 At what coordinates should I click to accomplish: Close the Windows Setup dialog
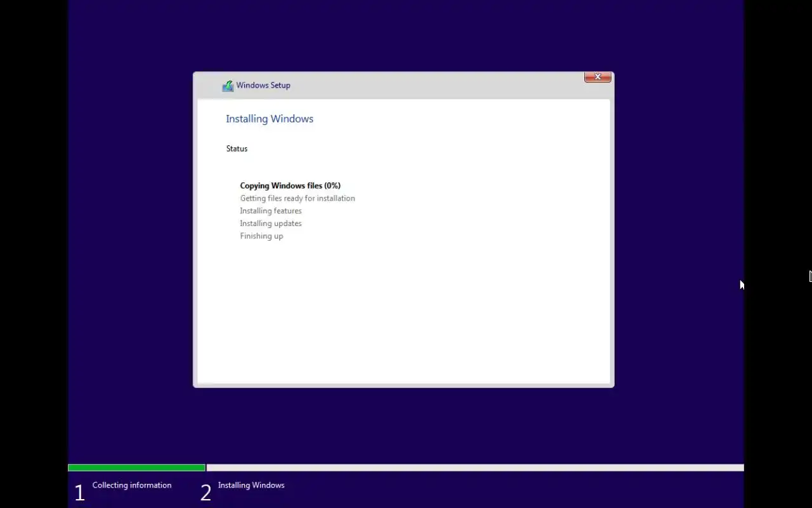pos(598,77)
